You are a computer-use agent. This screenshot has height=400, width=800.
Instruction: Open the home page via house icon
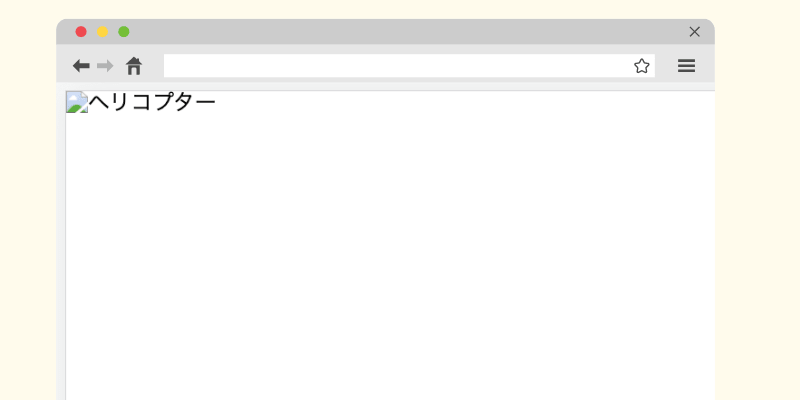point(134,66)
